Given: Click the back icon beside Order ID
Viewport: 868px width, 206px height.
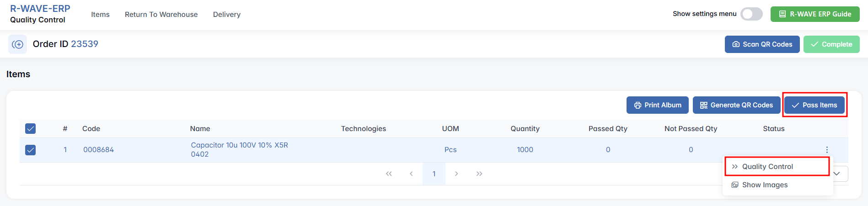Looking at the screenshot, I should [x=17, y=44].
